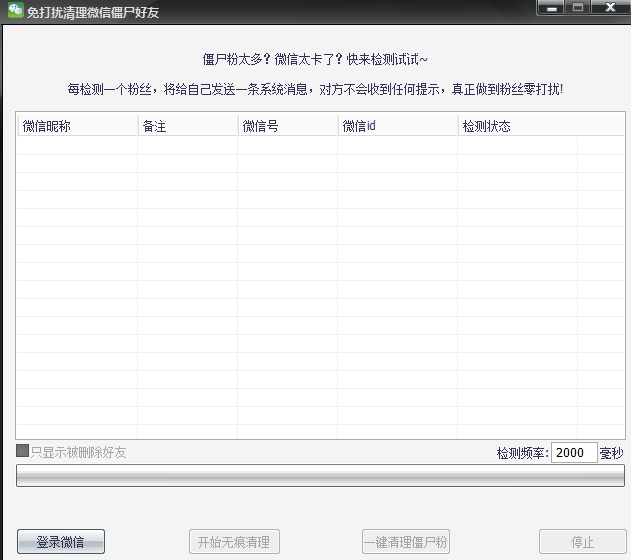Click the 微信id column header

tap(398, 126)
